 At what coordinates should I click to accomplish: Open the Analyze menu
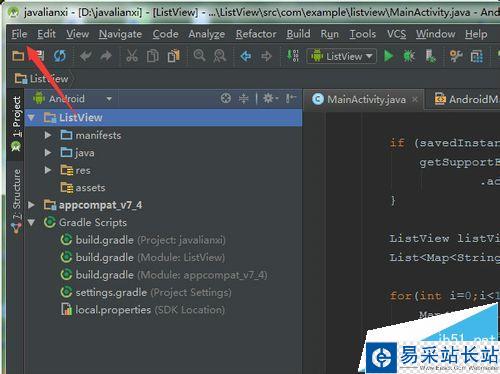pos(207,34)
